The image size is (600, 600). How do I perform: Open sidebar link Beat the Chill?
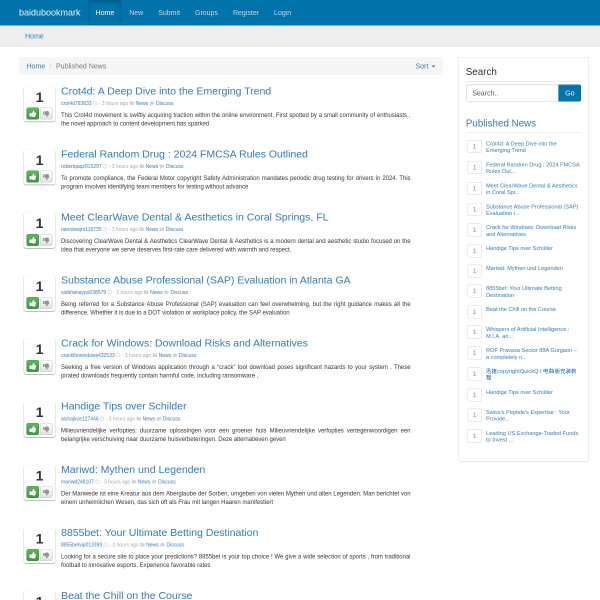pyautogui.click(x=520, y=309)
